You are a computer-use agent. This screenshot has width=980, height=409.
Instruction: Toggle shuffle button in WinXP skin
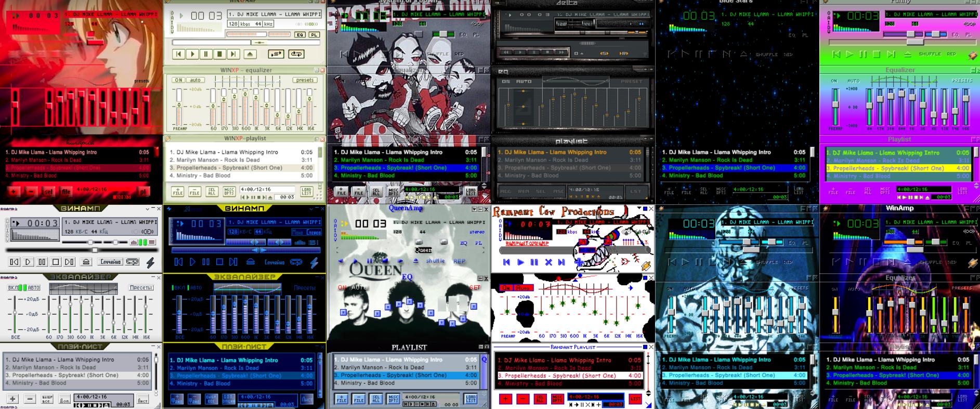(x=276, y=54)
